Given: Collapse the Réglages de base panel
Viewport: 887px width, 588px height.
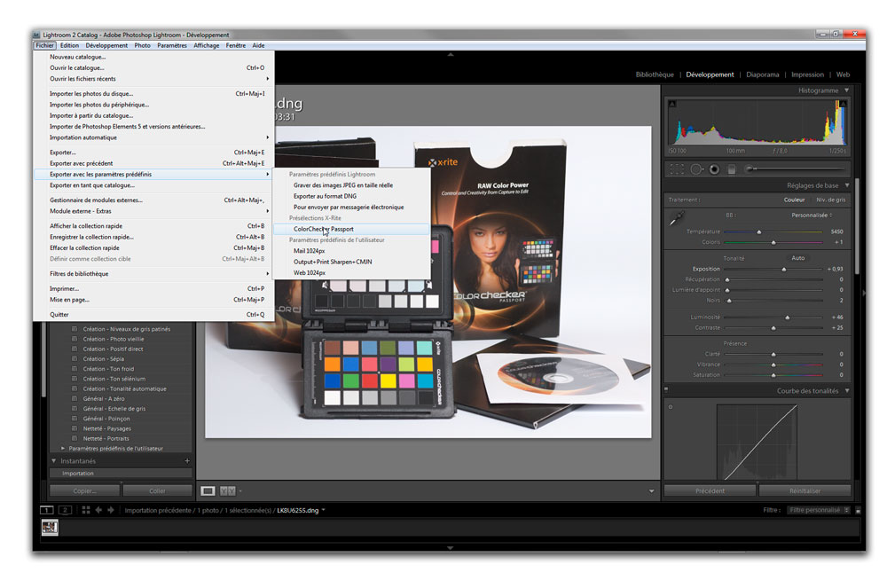Looking at the screenshot, I should click(x=847, y=184).
